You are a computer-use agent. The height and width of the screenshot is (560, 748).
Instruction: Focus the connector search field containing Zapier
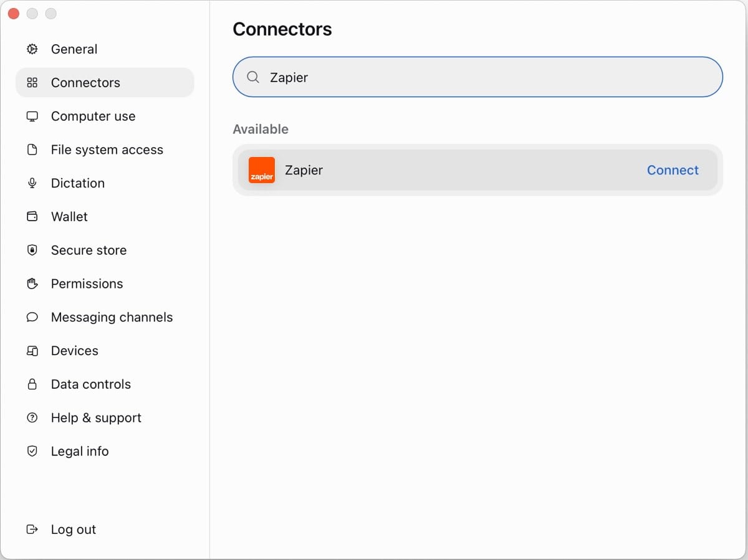477,77
